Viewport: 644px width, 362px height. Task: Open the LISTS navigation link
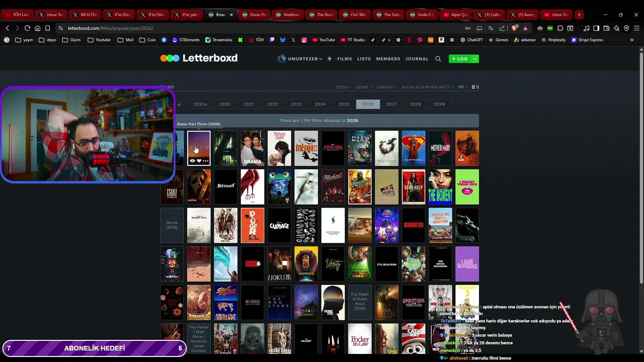(364, 59)
